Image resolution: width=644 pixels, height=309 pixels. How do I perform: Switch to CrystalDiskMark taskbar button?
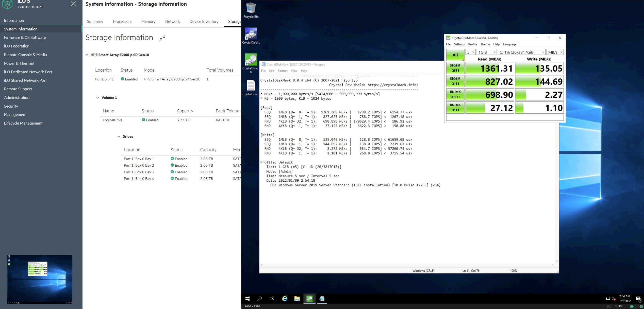pyautogui.click(x=309, y=299)
